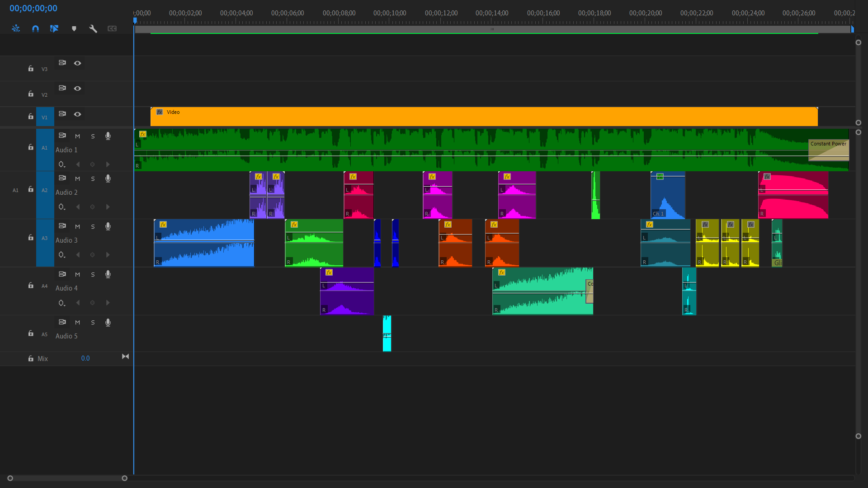
Task: Click the Mix volume value 0.0
Action: [x=85, y=358]
